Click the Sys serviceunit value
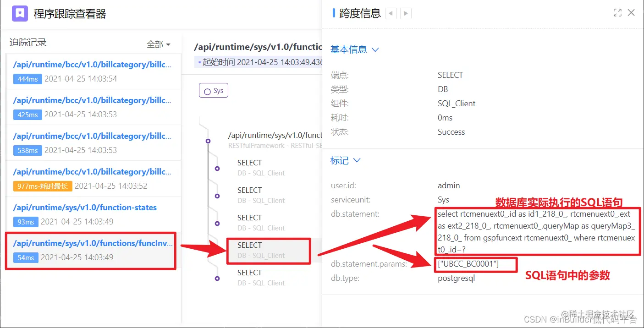The image size is (644, 328). [443, 200]
